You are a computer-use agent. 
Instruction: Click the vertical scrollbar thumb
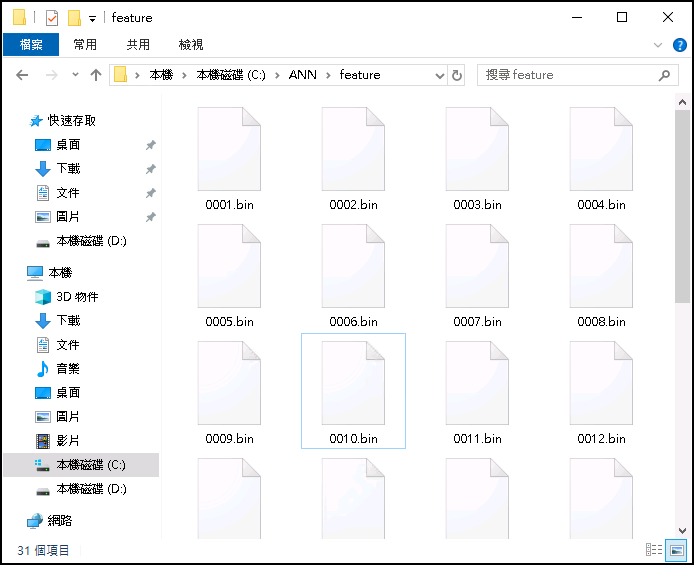(x=682, y=207)
